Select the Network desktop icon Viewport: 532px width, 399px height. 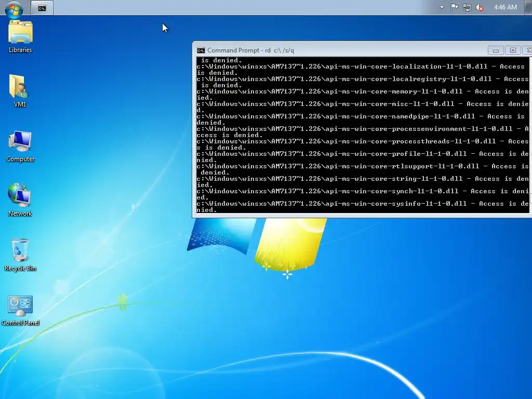click(20, 200)
